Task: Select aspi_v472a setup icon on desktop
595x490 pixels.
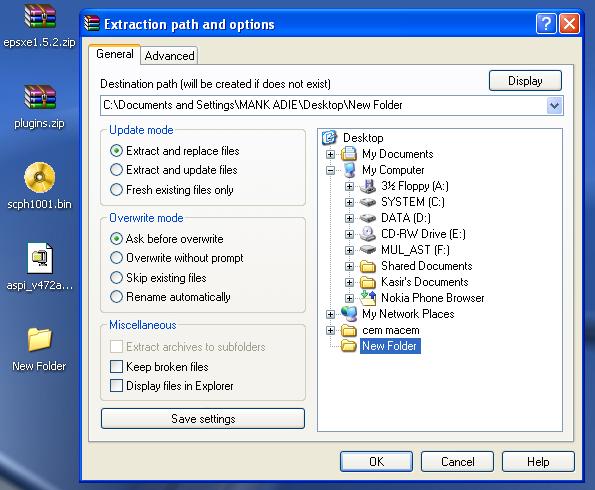Action: tap(40, 258)
